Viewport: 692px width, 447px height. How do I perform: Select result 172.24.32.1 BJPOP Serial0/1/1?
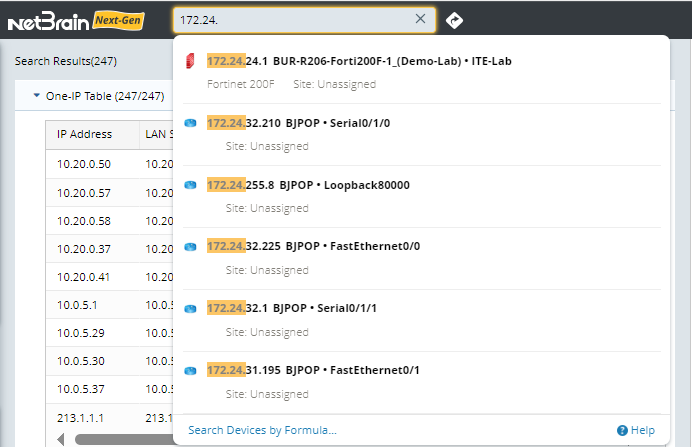pos(422,320)
